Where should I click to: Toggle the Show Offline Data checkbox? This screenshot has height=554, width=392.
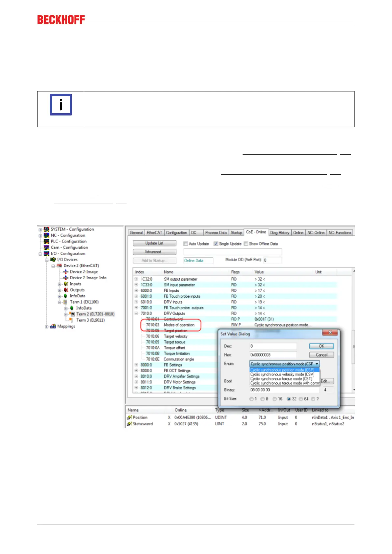pos(246,244)
